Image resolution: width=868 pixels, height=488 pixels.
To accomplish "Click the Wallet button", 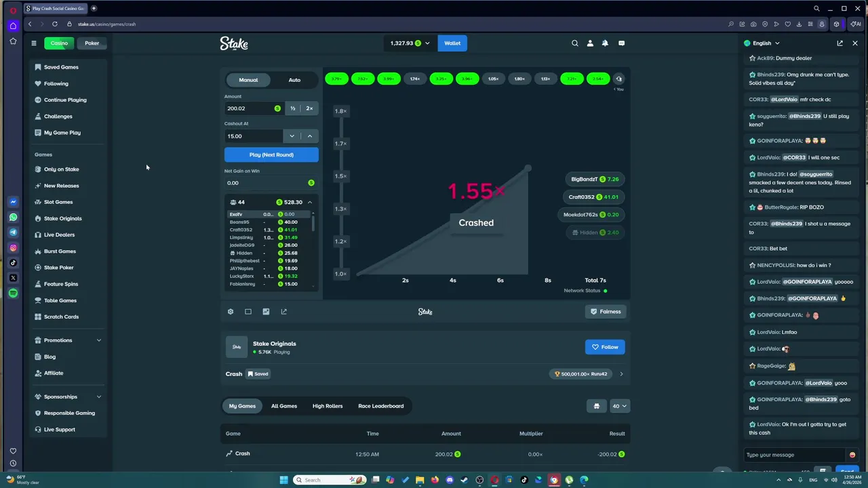I will 452,43.
